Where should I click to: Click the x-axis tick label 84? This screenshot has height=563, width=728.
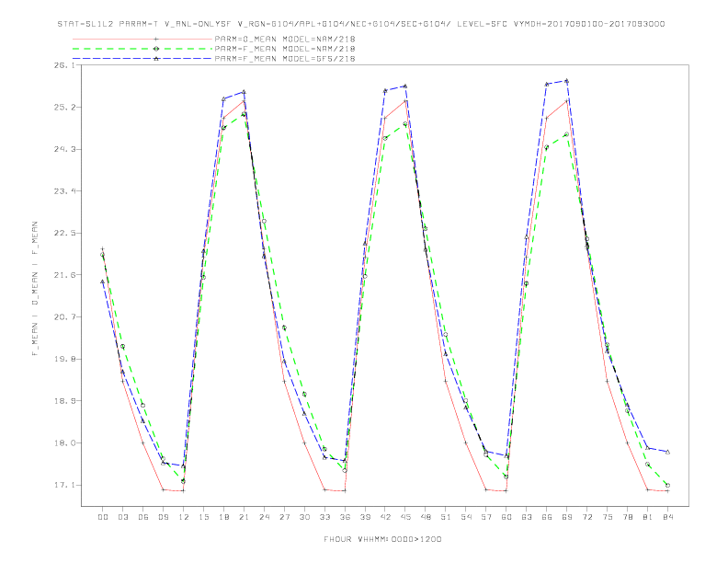(x=667, y=517)
